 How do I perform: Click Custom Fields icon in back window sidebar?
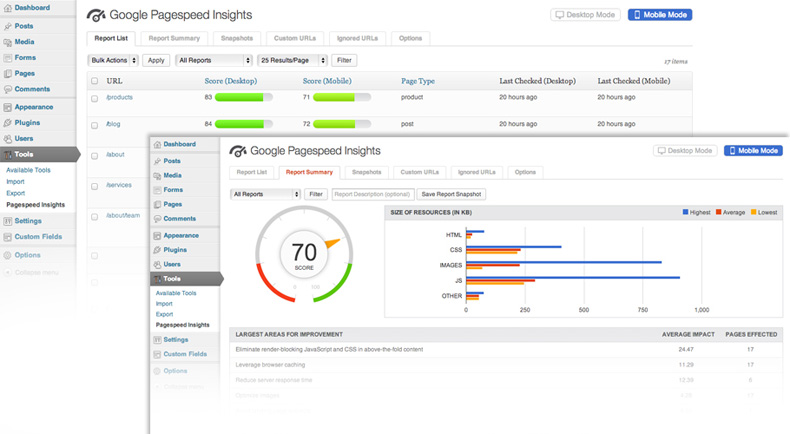point(8,237)
